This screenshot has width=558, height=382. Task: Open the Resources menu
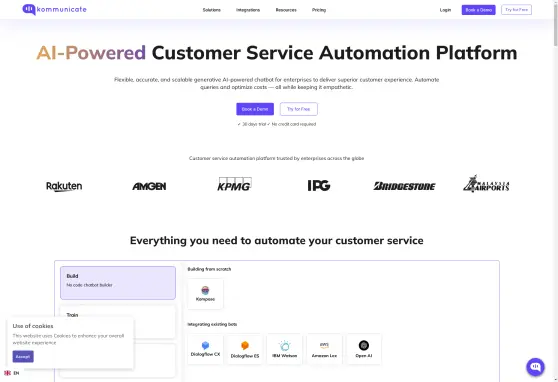tap(286, 10)
